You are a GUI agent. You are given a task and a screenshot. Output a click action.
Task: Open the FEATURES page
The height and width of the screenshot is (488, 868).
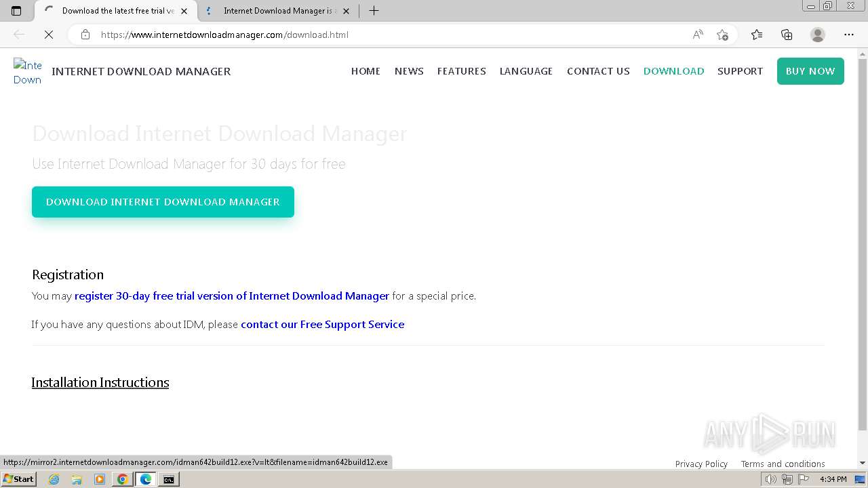[x=462, y=71]
